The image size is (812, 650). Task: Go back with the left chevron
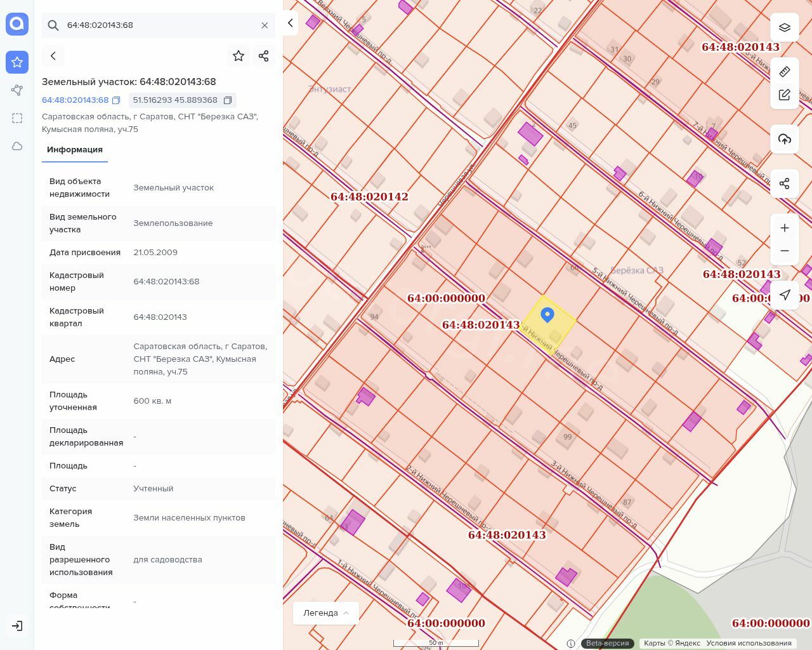coord(53,56)
